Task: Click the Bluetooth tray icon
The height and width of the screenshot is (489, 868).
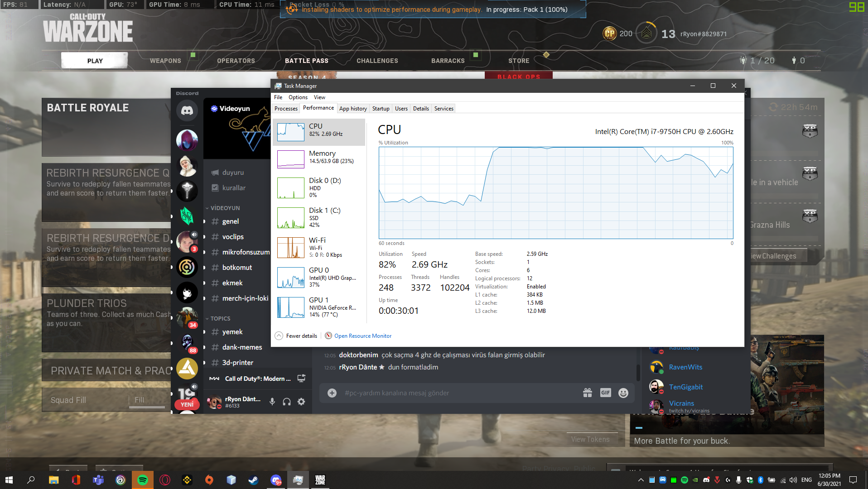Action: (761, 480)
